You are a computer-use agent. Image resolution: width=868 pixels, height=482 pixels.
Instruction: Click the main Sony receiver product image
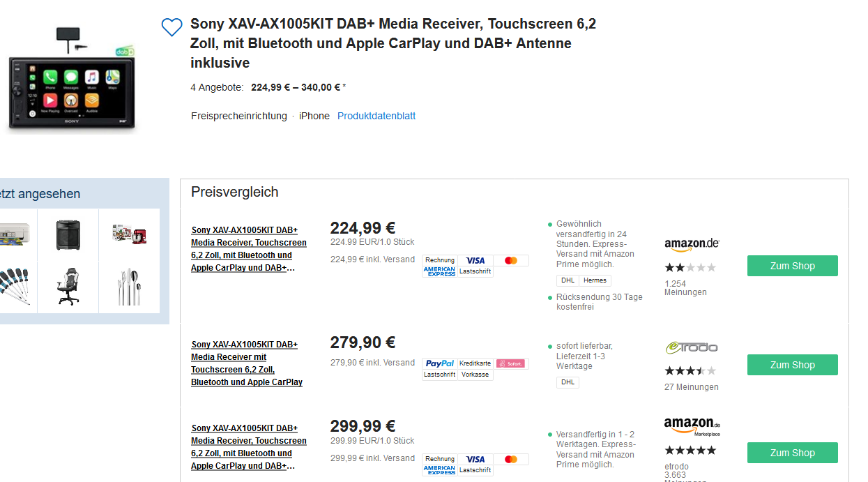tap(72, 82)
